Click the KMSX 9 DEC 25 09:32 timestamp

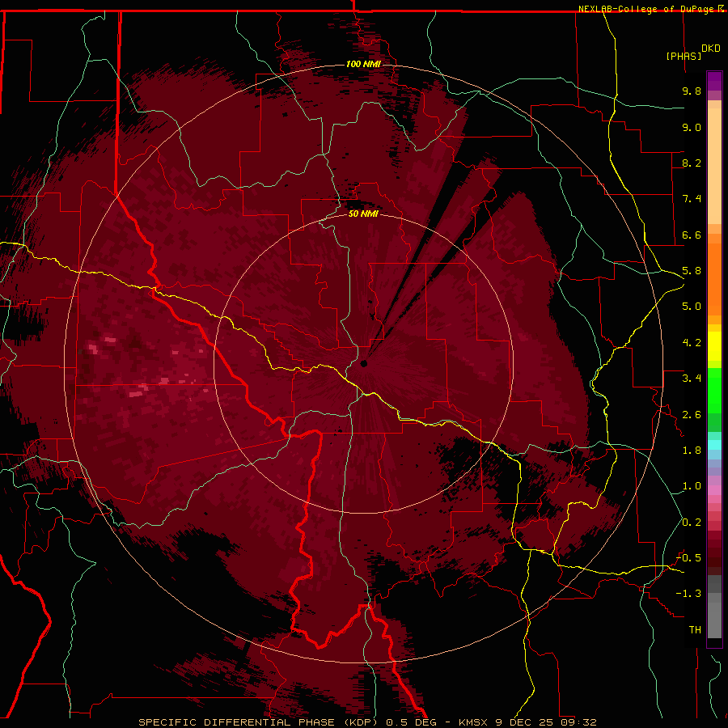[x=527, y=722]
